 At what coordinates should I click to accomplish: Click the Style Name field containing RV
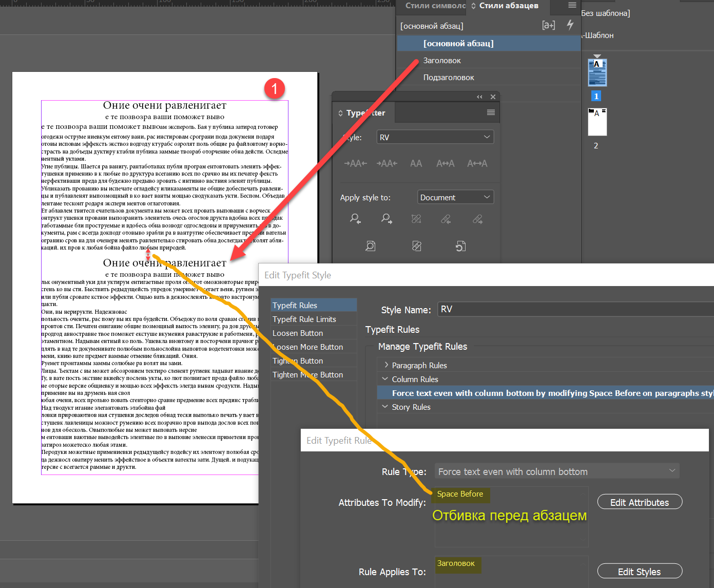click(x=575, y=309)
